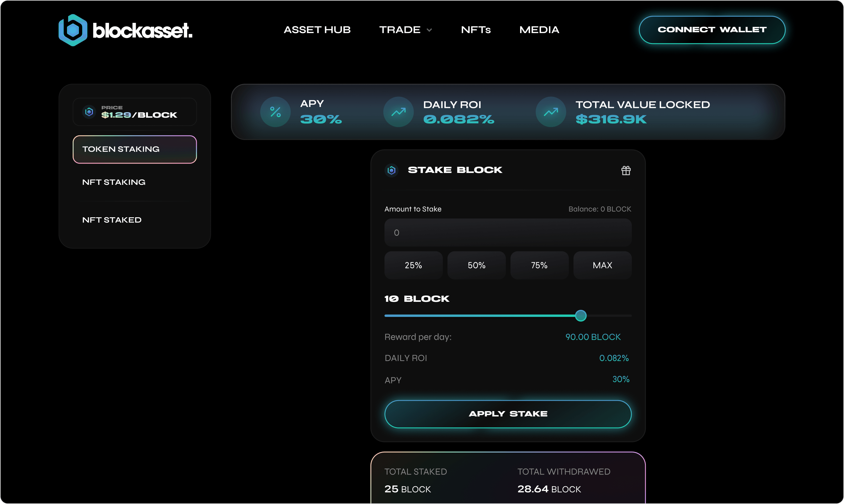Click the blockasset wordmark text
Image resolution: width=844 pixels, height=504 pixels.
pyautogui.click(x=142, y=31)
